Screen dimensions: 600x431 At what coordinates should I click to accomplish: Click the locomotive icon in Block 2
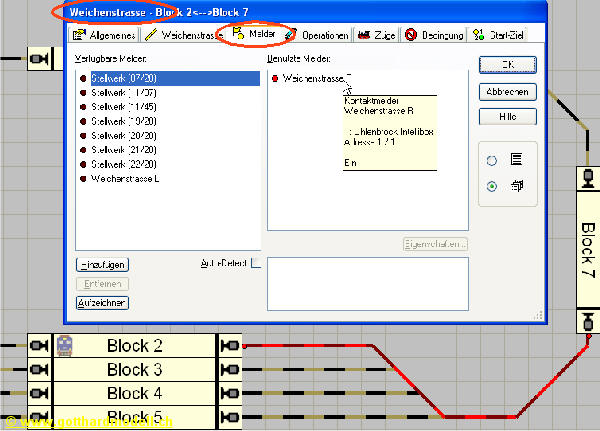click(x=66, y=345)
